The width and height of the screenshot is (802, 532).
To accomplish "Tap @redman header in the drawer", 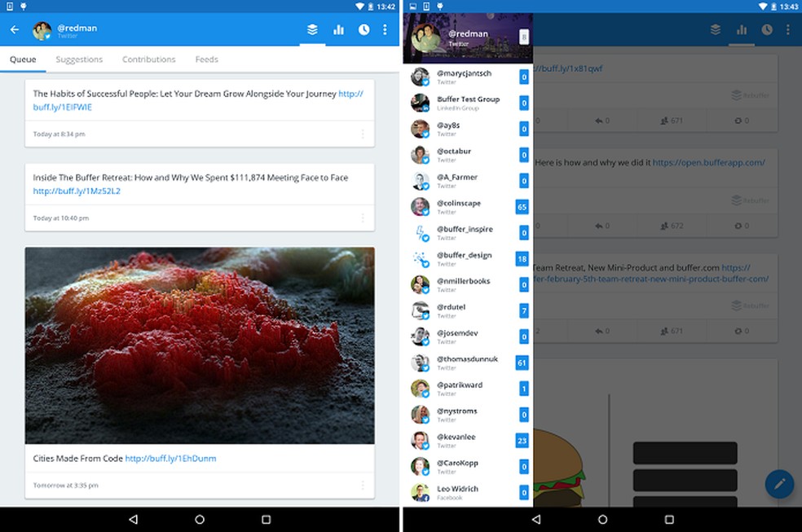I will click(468, 37).
